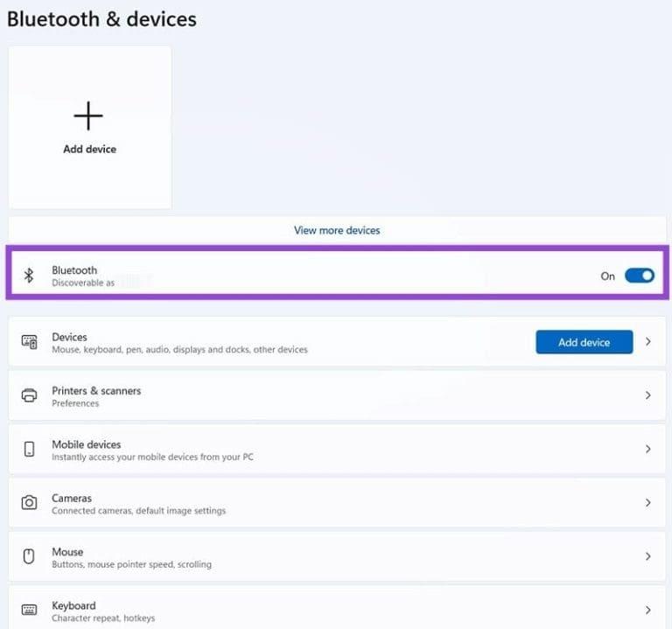Turn off the Bluetooth toggle switch
Image resolution: width=672 pixels, height=629 pixels.
pyautogui.click(x=640, y=276)
